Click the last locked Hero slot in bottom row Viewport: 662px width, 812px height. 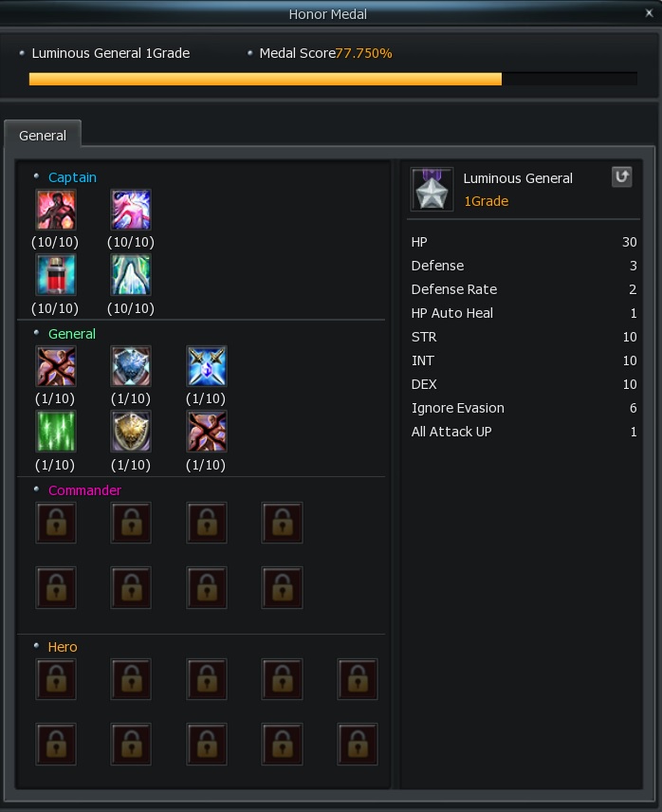tap(358, 744)
